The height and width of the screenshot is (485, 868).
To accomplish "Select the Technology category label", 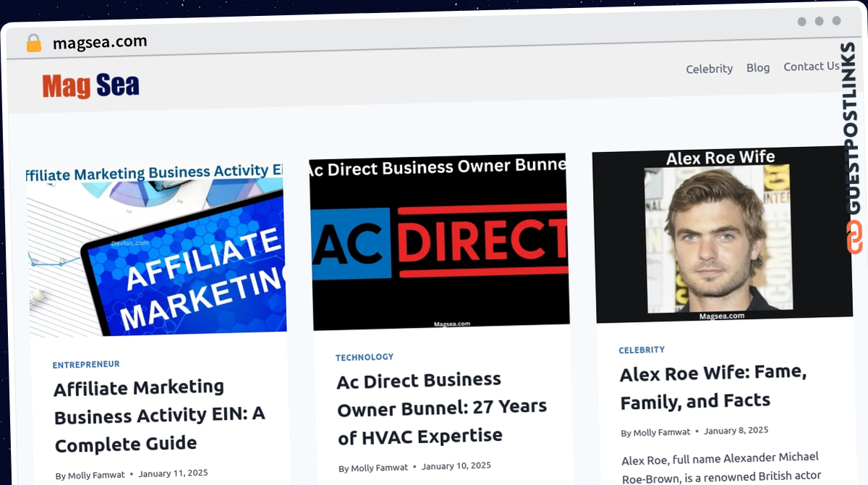I will tap(365, 357).
